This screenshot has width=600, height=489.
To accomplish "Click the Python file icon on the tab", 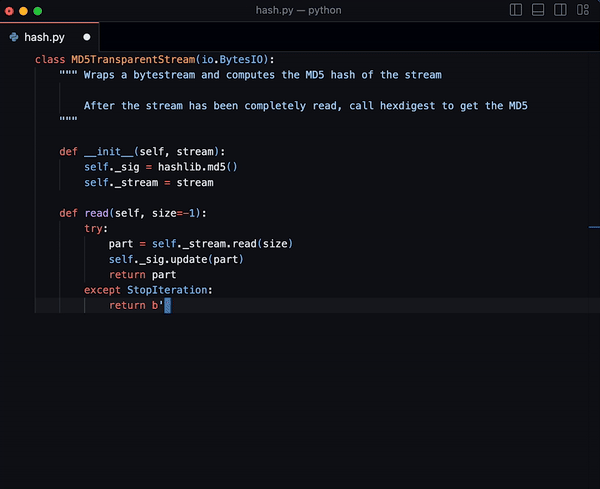I will pyautogui.click(x=14, y=37).
